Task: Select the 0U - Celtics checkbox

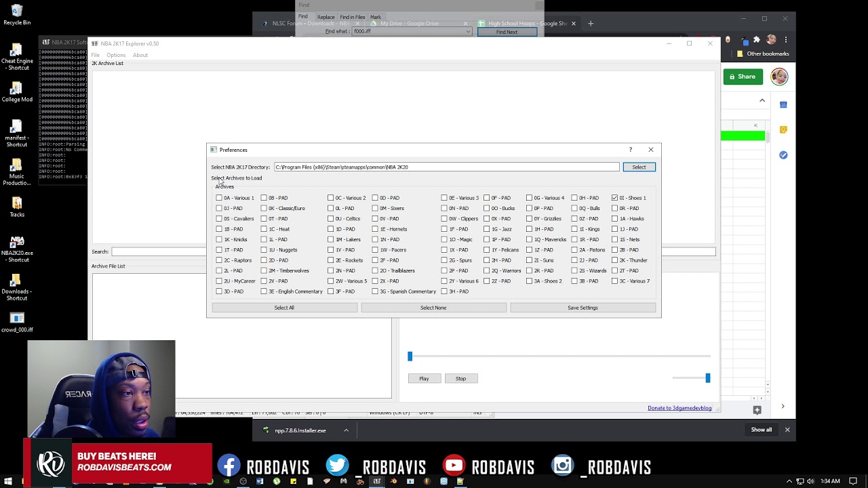Action: pyautogui.click(x=330, y=219)
